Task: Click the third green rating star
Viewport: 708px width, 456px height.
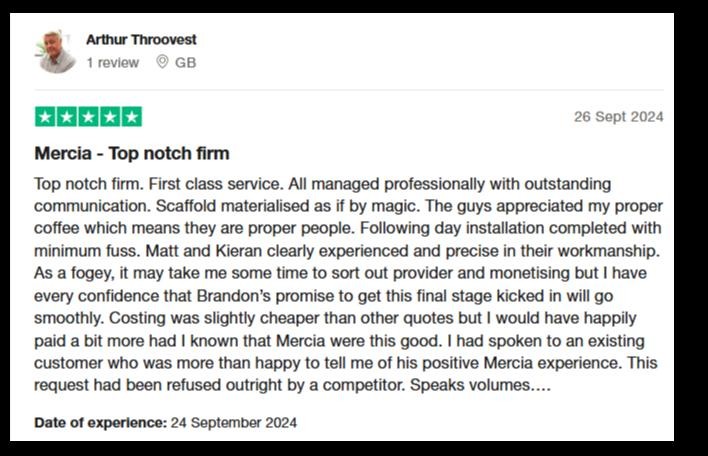Action: (x=88, y=117)
